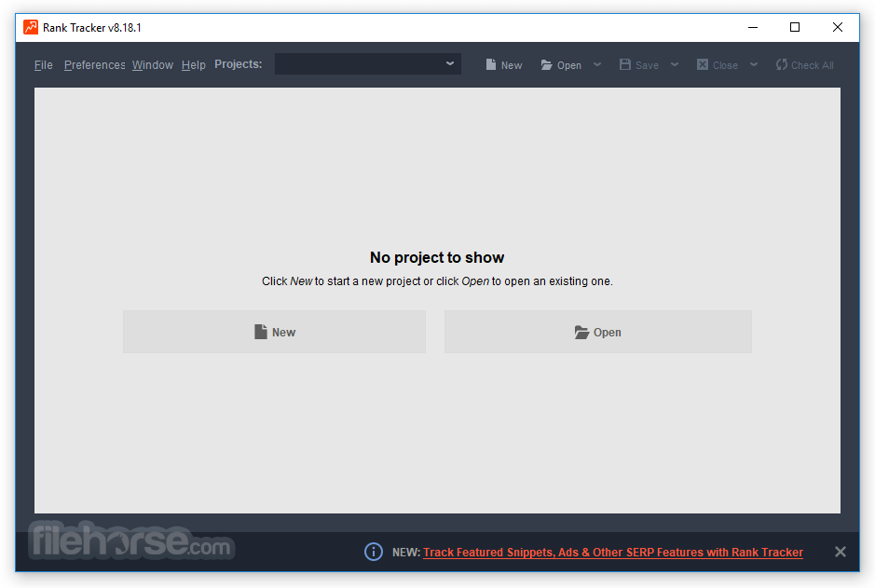Click the Close project toolbar button
This screenshot has width=875, height=588.
pos(718,64)
